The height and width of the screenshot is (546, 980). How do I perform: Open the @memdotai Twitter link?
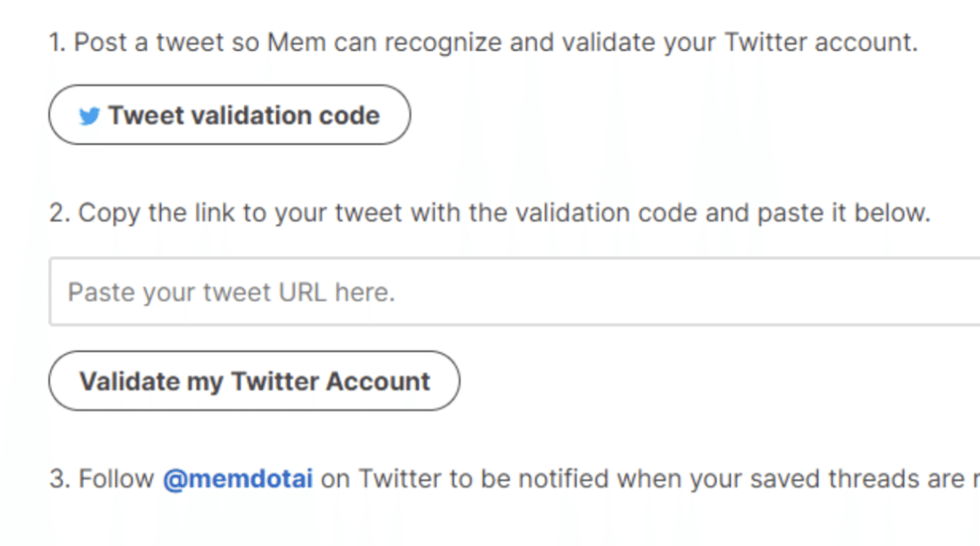238,479
